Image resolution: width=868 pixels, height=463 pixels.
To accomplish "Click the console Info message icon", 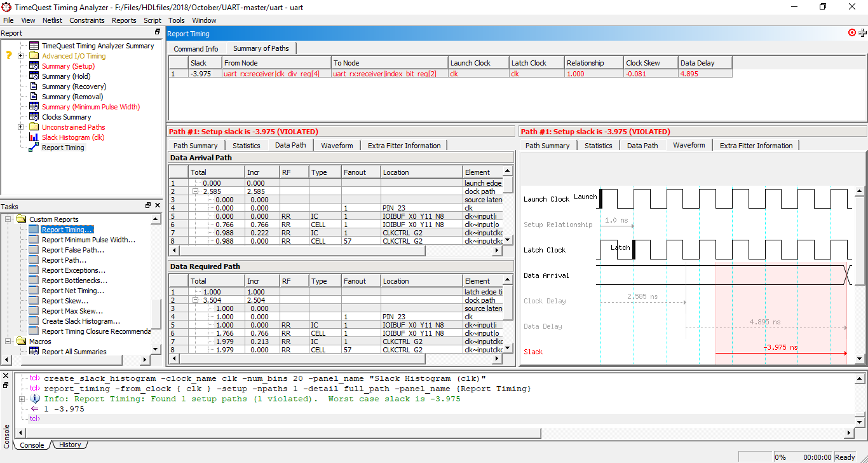I will [36, 399].
